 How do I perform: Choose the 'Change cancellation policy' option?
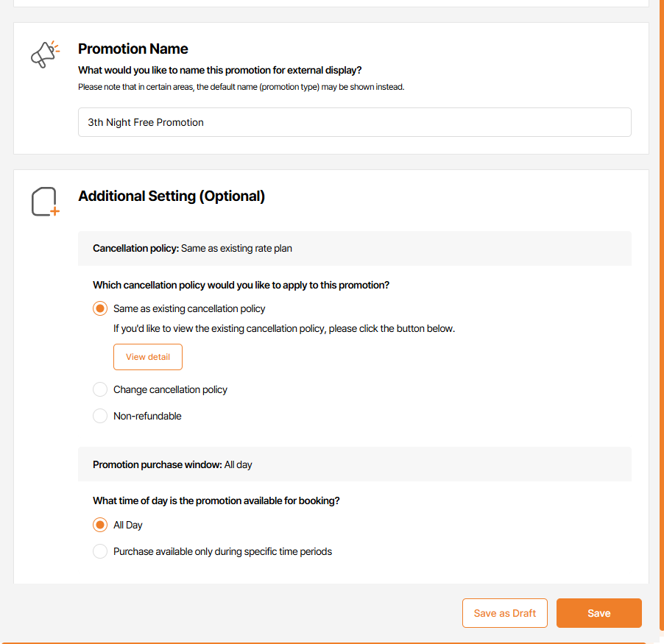tap(100, 389)
